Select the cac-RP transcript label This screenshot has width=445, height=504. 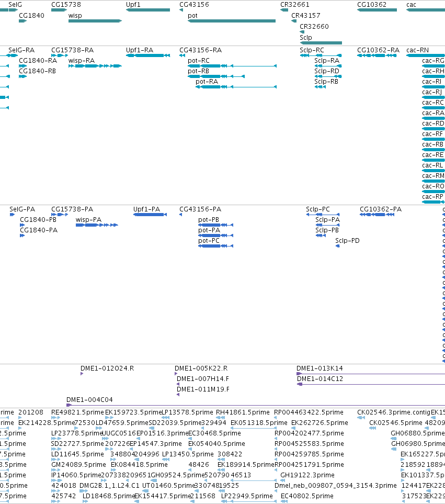pos(433,196)
